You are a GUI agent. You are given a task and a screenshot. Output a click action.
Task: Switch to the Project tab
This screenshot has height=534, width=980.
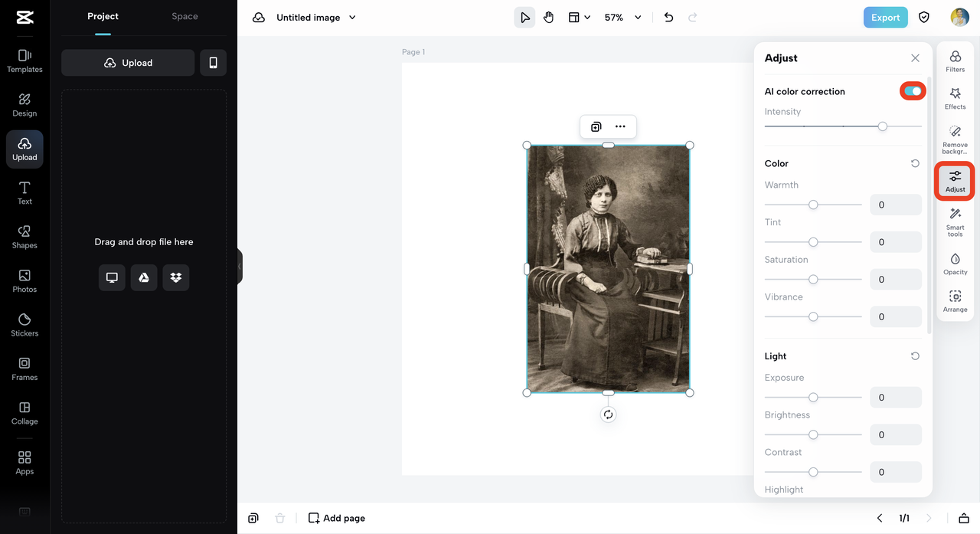coord(103,16)
